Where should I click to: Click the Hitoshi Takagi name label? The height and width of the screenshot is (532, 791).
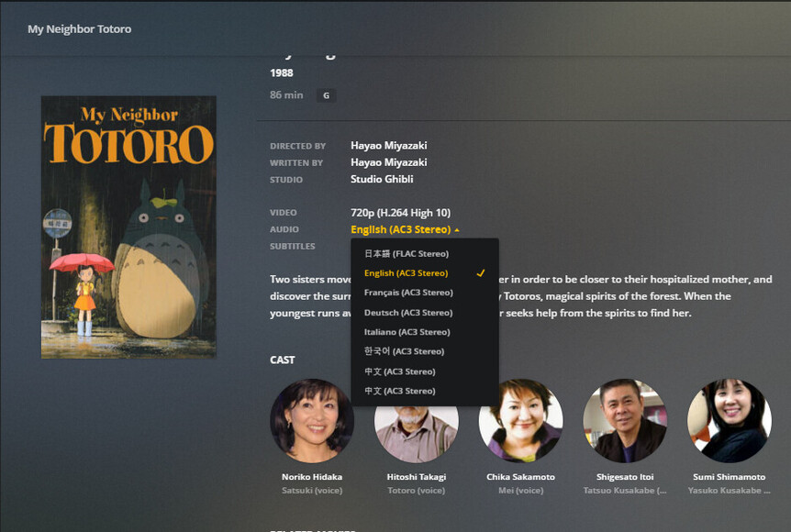[x=417, y=477]
